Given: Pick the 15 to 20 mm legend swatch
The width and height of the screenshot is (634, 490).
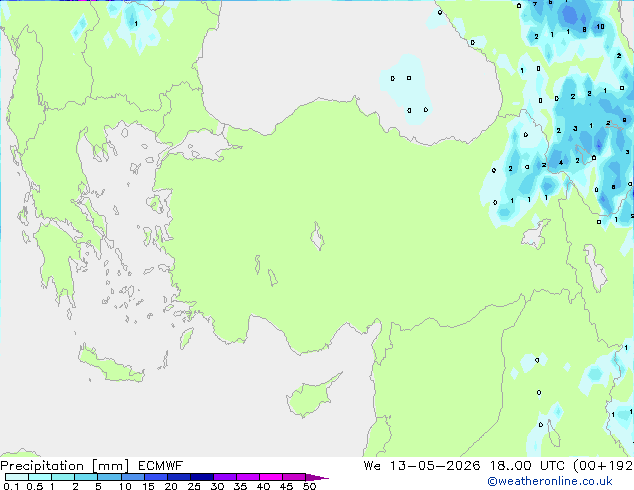Looking at the screenshot, I should click(155, 477).
